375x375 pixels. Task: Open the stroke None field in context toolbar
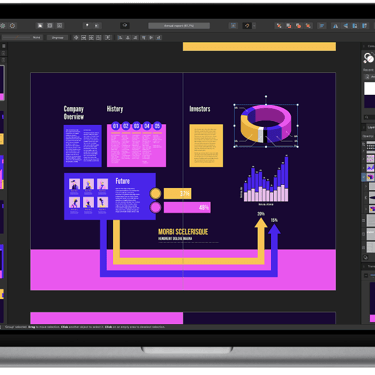(x=22, y=38)
